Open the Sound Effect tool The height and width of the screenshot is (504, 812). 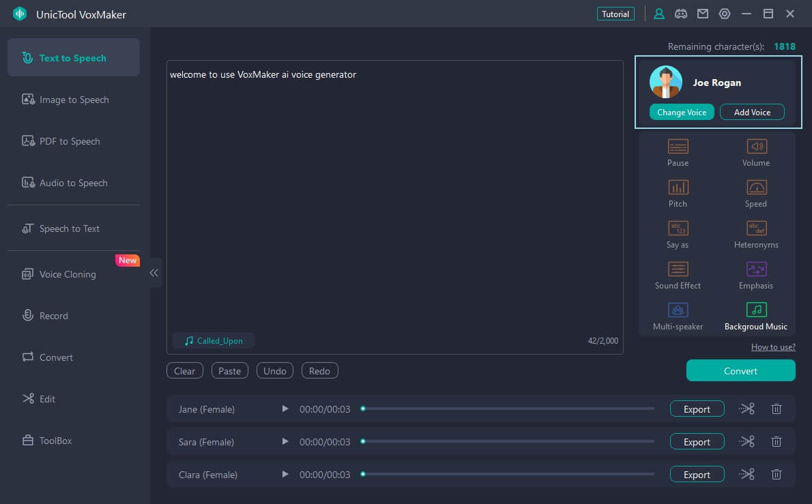[678, 269]
